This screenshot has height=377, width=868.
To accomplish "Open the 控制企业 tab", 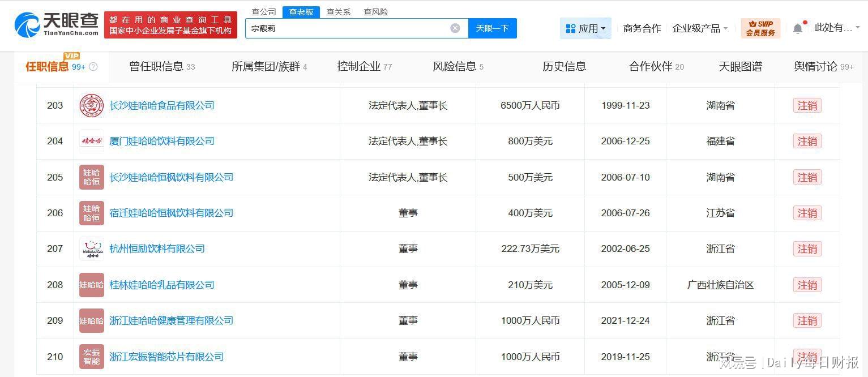I will 364,67.
